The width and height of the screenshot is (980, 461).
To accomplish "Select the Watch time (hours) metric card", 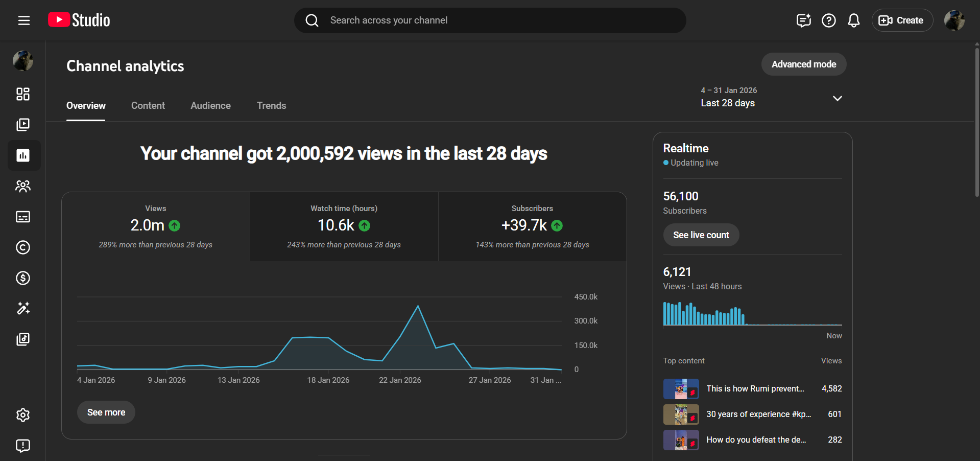I will coord(344,226).
